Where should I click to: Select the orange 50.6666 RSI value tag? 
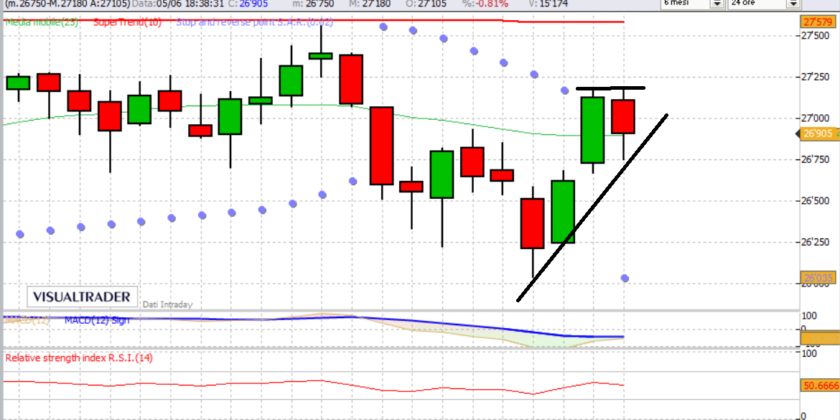(818, 383)
